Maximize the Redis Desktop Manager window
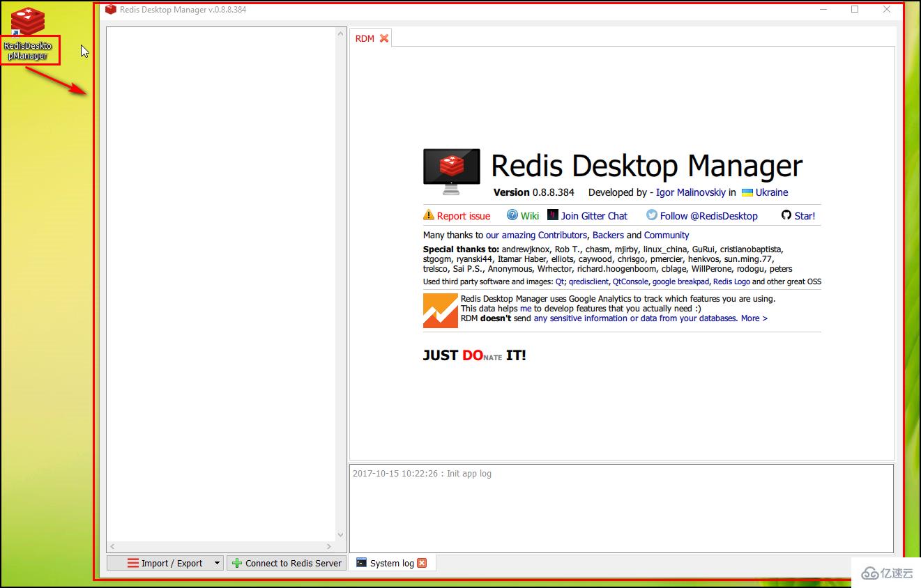 tap(855, 10)
